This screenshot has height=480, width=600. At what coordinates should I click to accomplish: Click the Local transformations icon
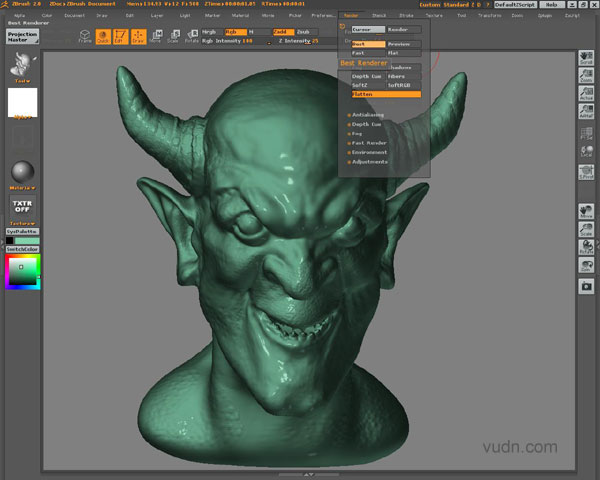coord(586,151)
